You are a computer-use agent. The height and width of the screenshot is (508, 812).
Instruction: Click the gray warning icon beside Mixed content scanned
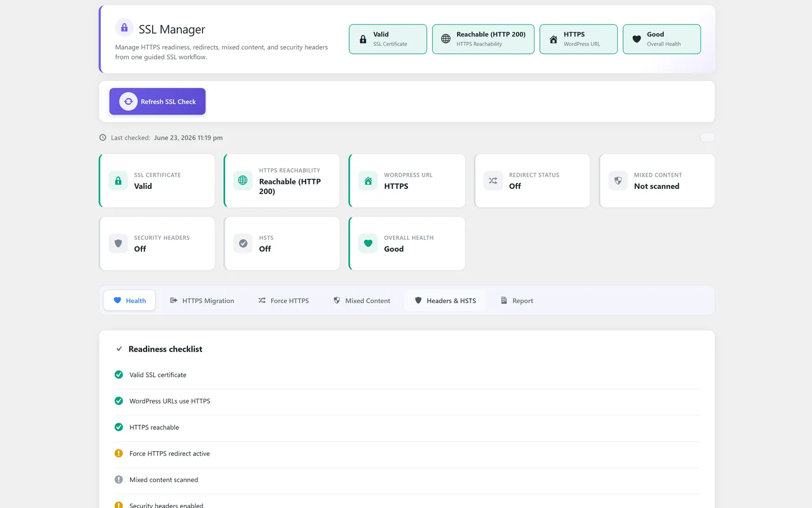pyautogui.click(x=119, y=480)
